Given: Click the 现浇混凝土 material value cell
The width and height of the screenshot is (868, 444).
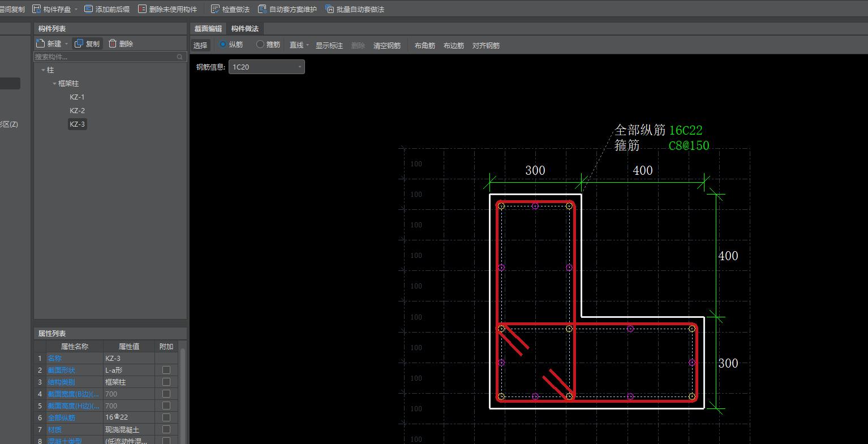Looking at the screenshot, I should (129, 429).
